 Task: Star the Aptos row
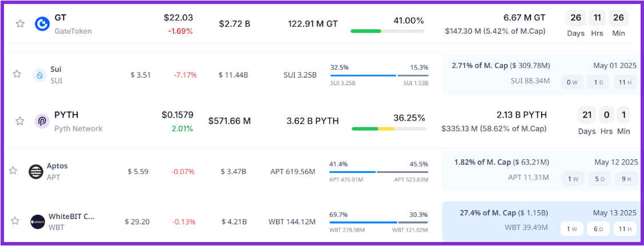tap(13, 171)
